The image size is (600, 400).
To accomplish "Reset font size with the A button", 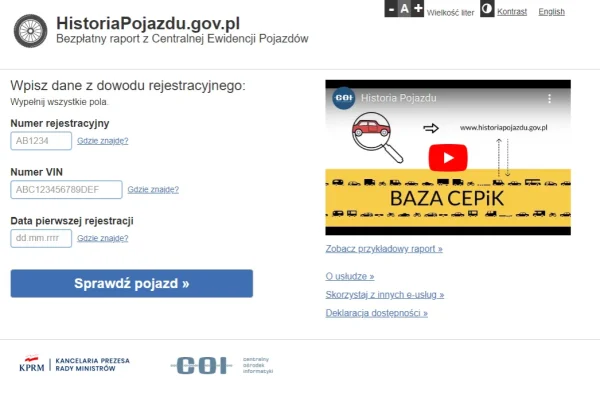I will point(404,8).
